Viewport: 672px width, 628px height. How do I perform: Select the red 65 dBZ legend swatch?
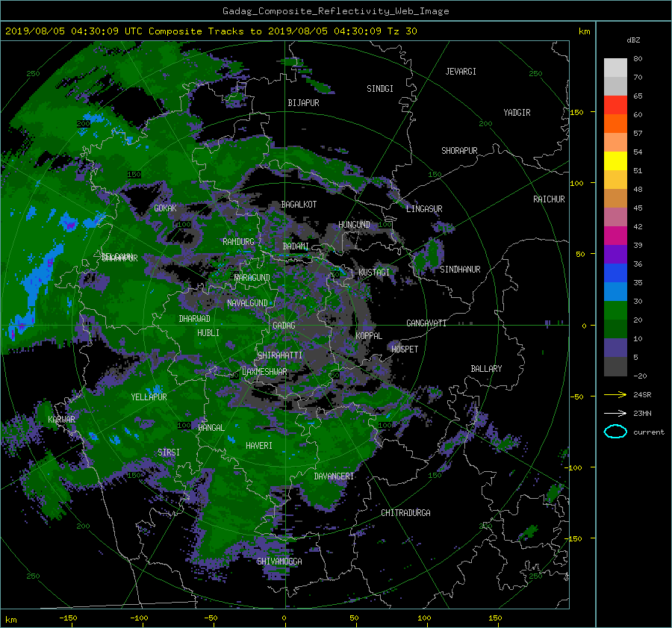coord(615,105)
